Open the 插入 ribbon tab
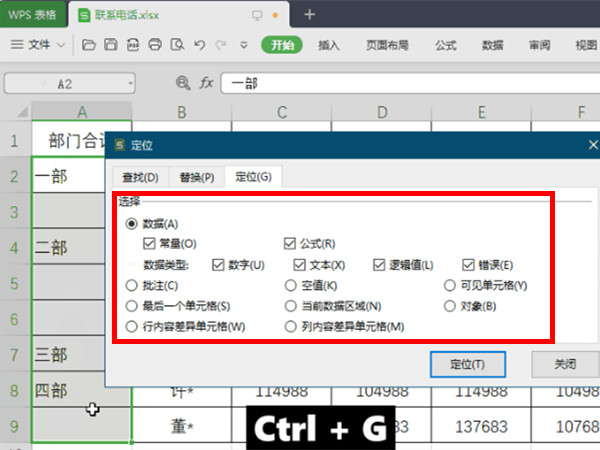Image resolution: width=600 pixels, height=450 pixels. 329,45
